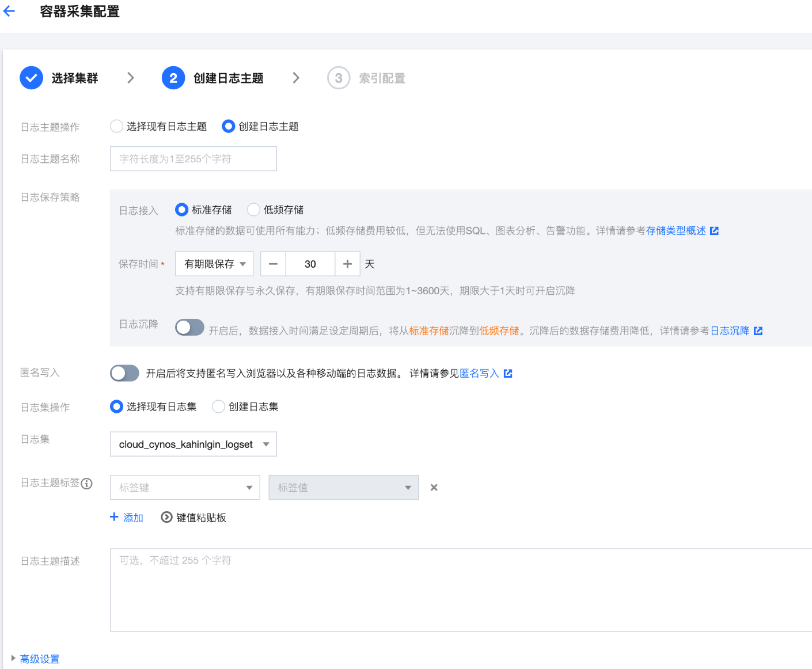812x669 pixels.
Task: Open the 有期限保存 retention dropdown
Action: tap(214, 264)
